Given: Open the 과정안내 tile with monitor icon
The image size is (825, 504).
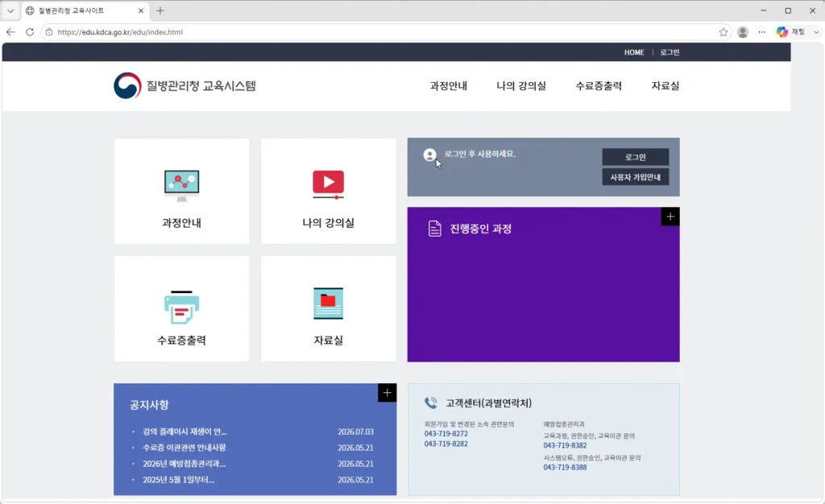Looking at the screenshot, I should (181, 192).
